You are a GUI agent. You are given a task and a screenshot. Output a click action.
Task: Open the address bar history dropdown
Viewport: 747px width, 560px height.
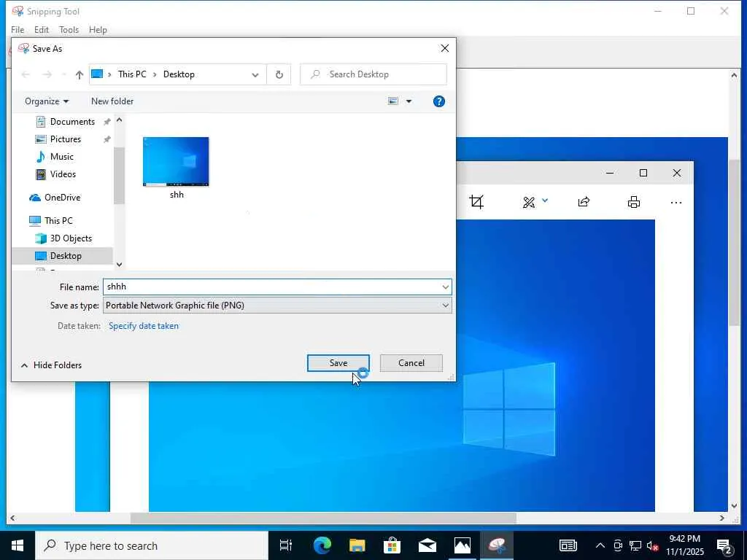tap(255, 75)
